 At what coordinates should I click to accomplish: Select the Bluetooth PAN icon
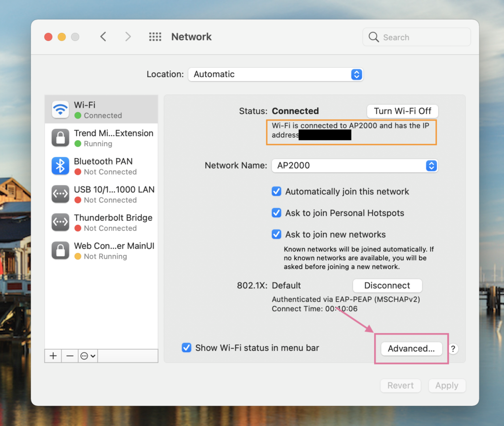(61, 166)
